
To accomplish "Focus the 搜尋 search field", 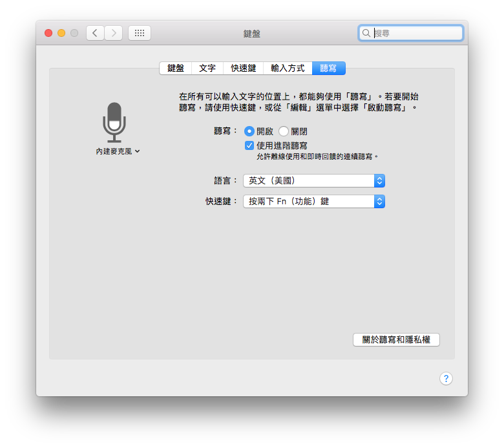I will pos(410,33).
